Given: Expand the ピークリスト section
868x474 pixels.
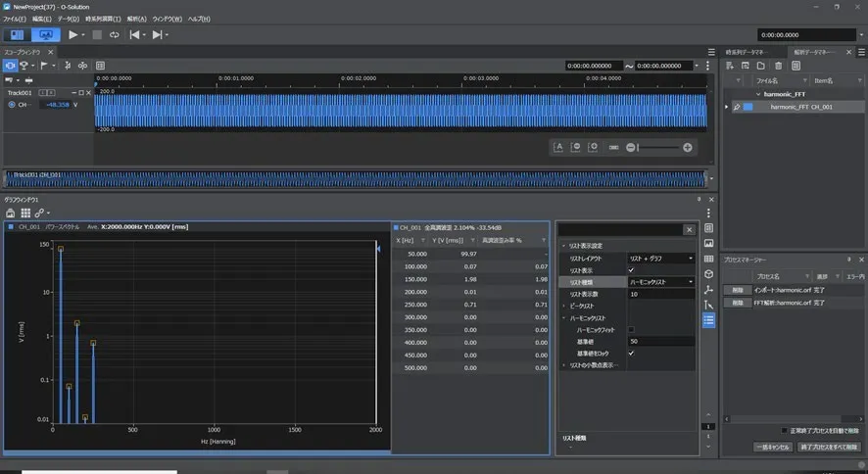Looking at the screenshot, I should 564,306.
